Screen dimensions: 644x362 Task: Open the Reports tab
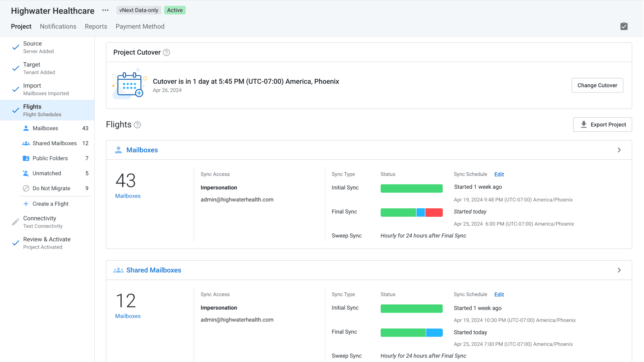point(96,27)
